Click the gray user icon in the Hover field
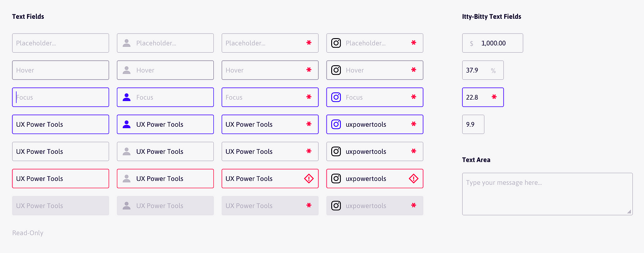 pos(126,70)
